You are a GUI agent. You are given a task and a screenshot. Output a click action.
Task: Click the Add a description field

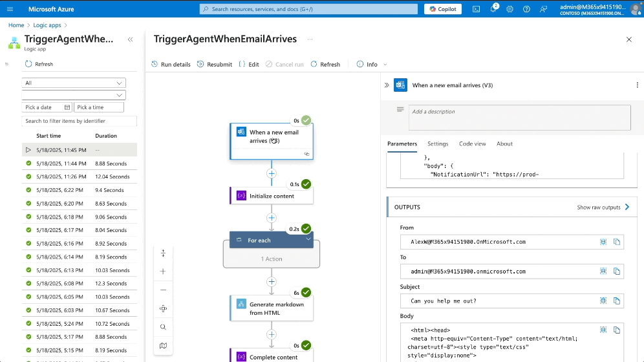519,118
